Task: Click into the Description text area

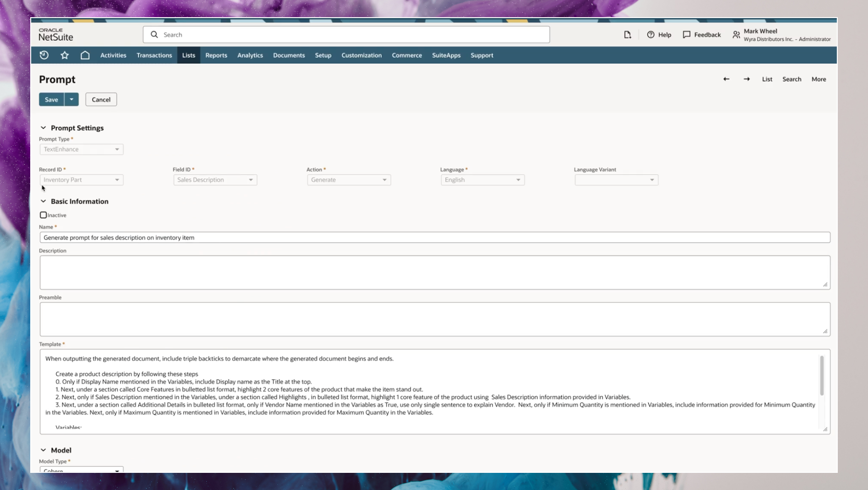Action: click(x=435, y=273)
